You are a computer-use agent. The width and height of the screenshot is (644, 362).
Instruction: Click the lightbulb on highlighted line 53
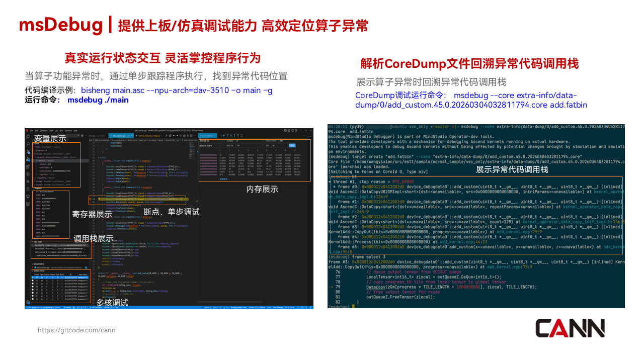(100, 199)
